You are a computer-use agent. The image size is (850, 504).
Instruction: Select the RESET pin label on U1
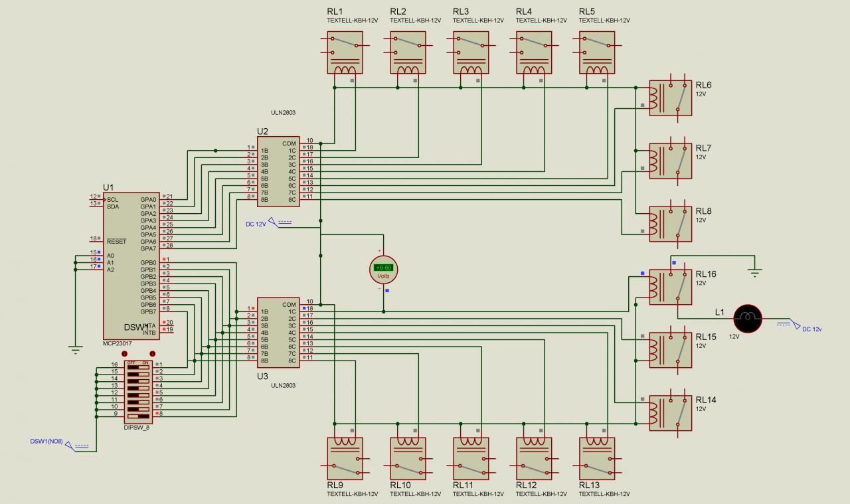coord(116,242)
